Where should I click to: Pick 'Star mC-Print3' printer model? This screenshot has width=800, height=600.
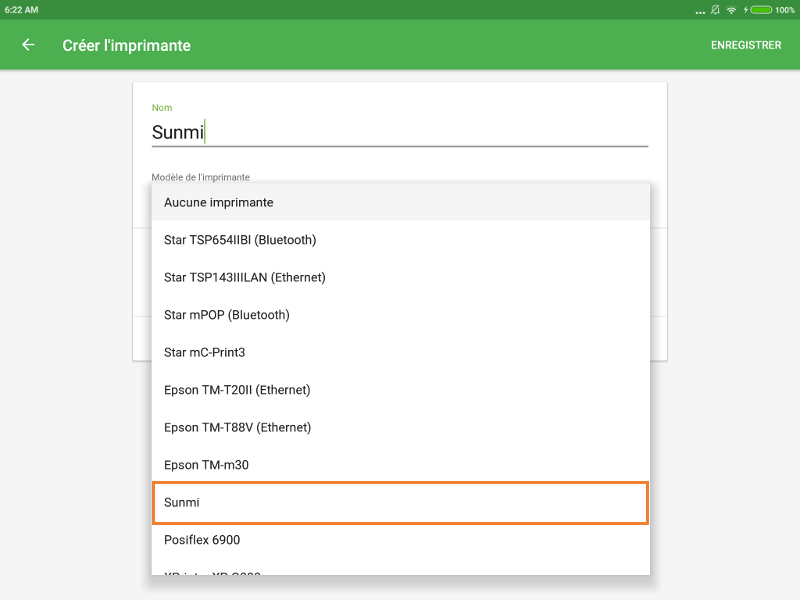click(x=400, y=352)
